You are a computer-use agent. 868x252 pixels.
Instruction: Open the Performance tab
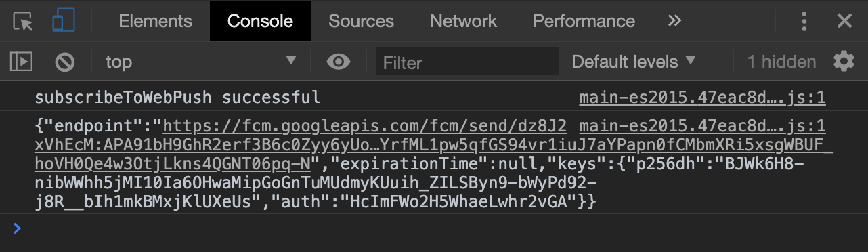coord(584,21)
